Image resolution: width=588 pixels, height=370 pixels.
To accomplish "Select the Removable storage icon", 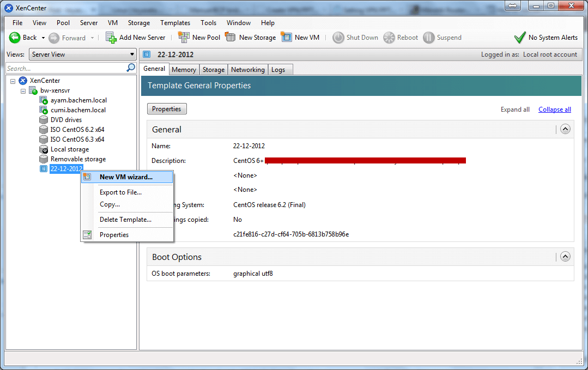I will [x=44, y=159].
